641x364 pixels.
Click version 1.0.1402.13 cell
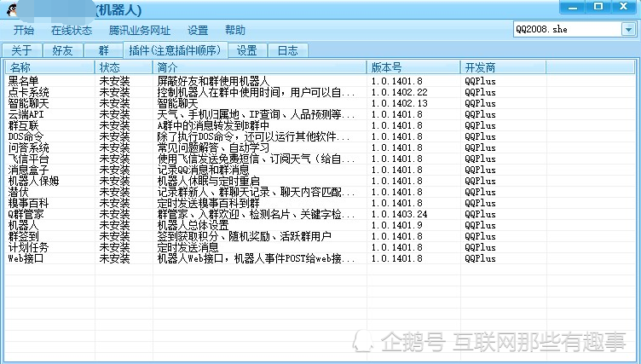click(x=399, y=103)
